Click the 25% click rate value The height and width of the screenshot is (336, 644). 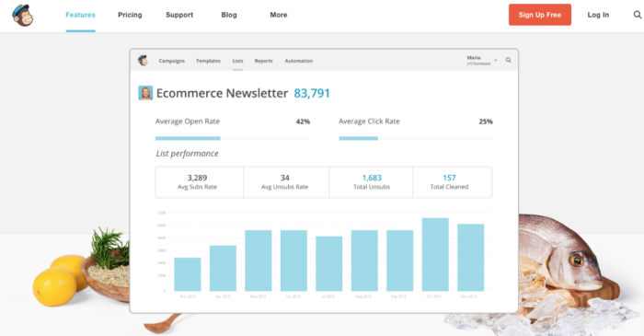tap(486, 122)
